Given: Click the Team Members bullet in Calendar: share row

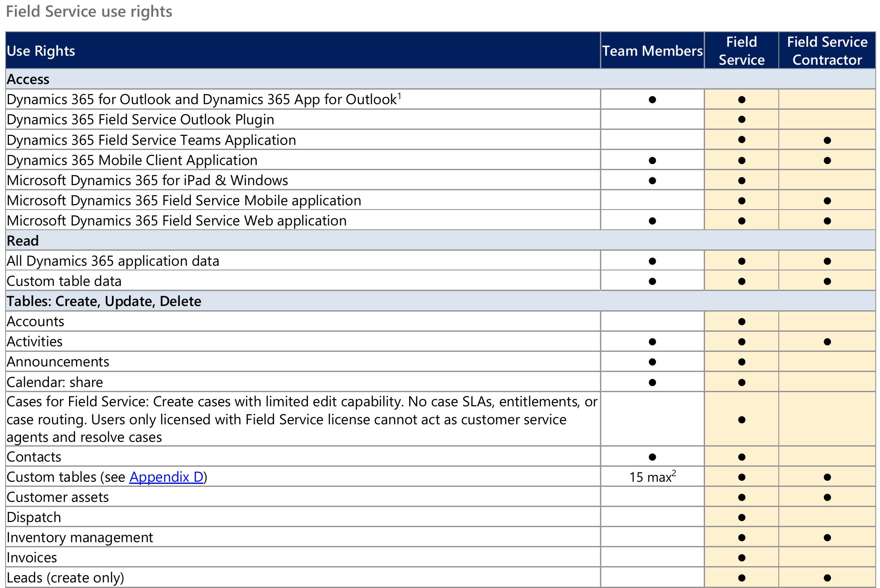Looking at the screenshot, I should 652,382.
